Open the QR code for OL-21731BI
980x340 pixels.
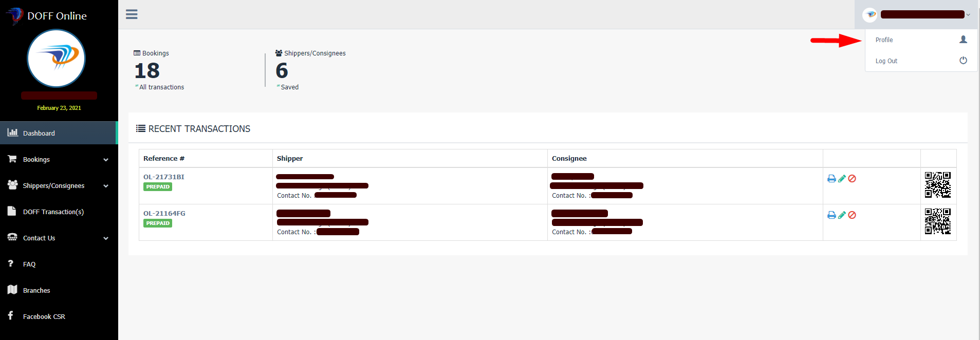coord(938,185)
